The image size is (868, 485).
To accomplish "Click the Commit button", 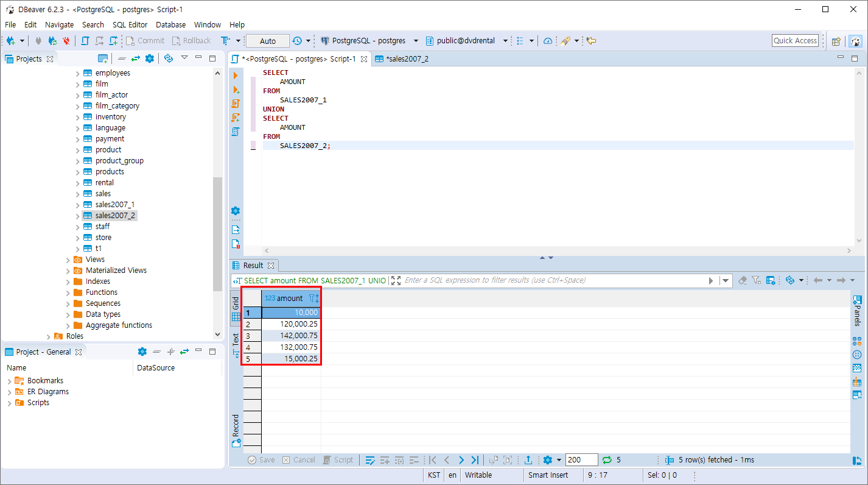I will [x=145, y=41].
